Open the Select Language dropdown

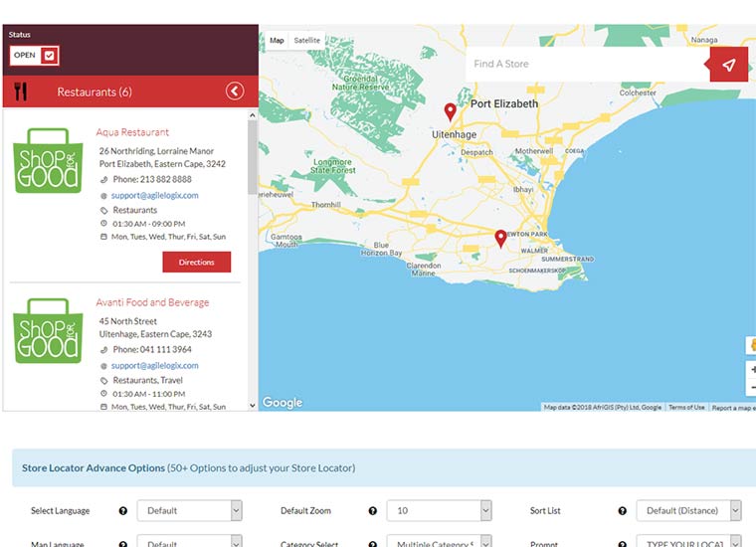(189, 510)
